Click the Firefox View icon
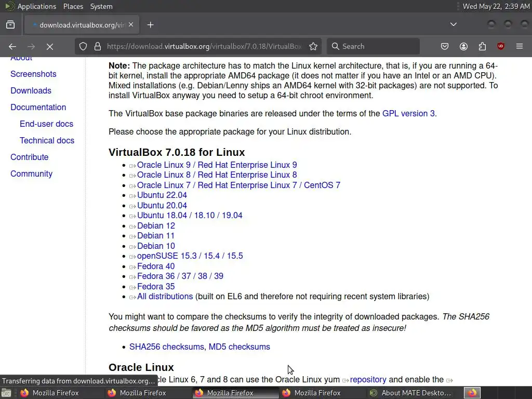This screenshot has width=532, height=399. point(10,25)
